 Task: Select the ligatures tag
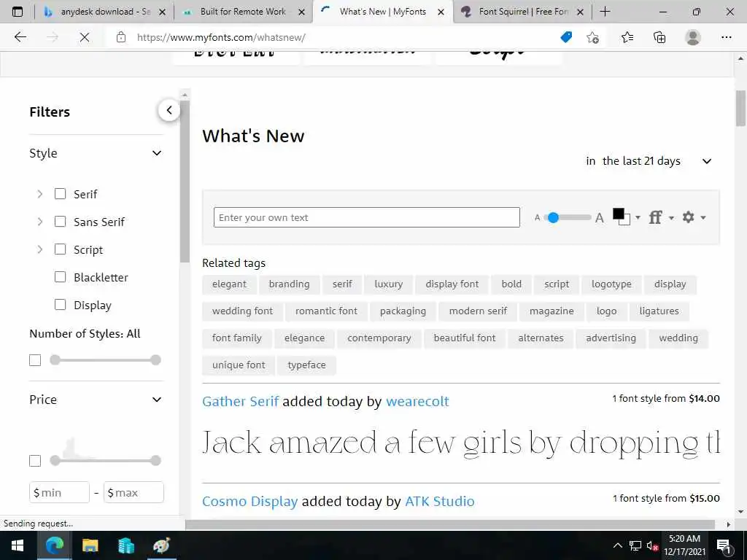pos(659,311)
